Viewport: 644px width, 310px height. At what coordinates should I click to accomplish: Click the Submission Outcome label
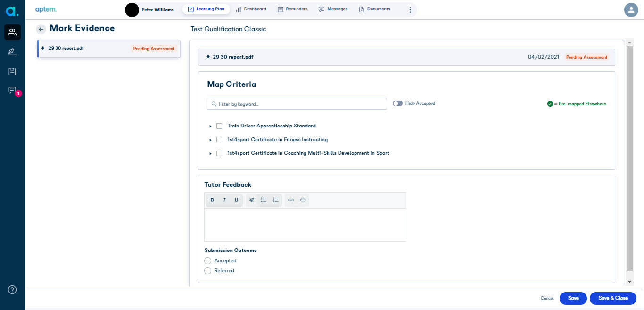[x=231, y=251]
